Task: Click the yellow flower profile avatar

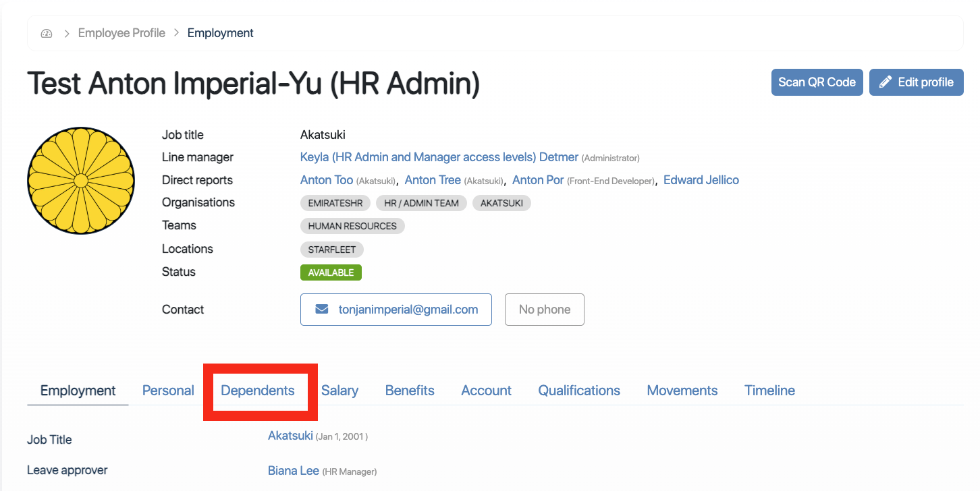Action: click(x=81, y=181)
